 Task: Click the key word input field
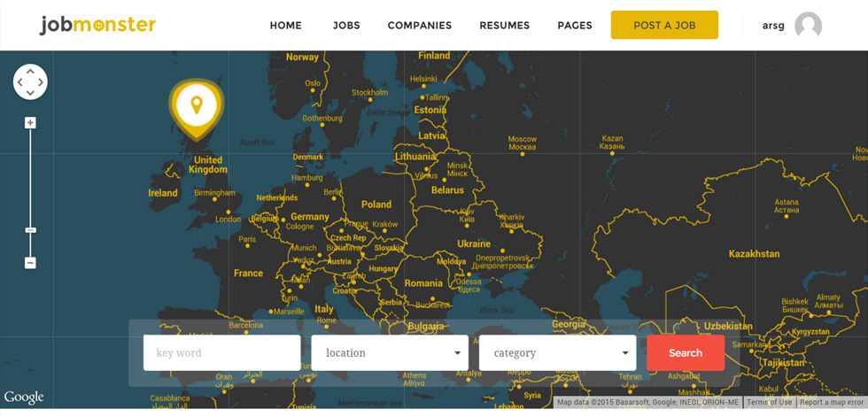tap(222, 353)
